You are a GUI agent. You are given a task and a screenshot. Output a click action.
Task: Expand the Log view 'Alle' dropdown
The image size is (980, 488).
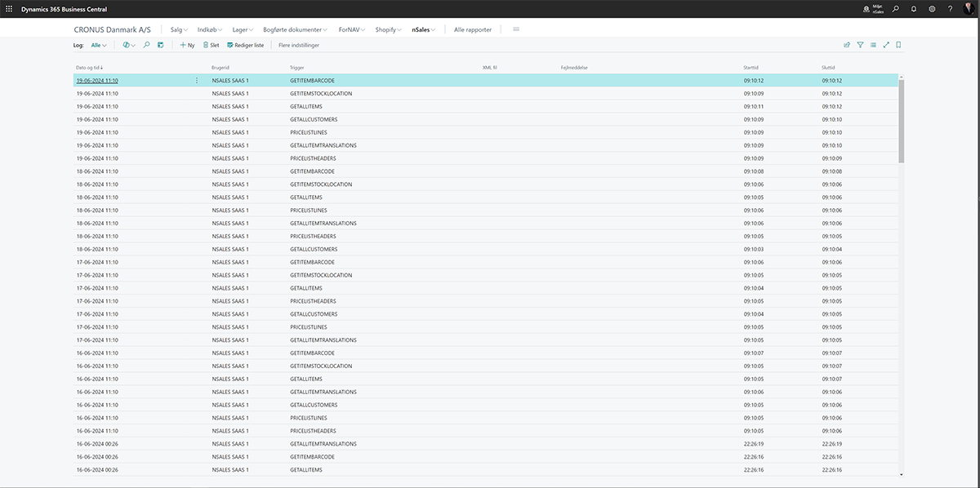tap(99, 46)
